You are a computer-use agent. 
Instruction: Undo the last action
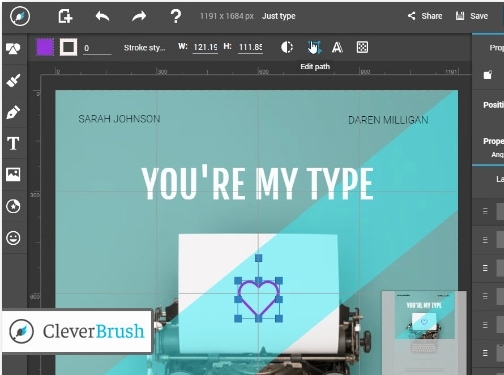(x=102, y=16)
